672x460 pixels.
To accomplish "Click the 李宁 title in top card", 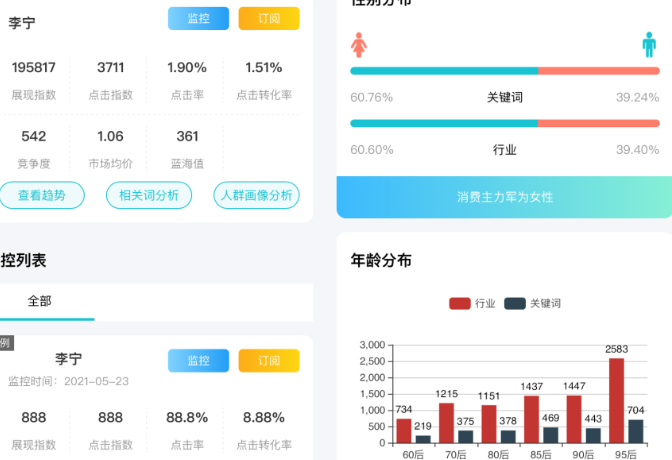I will 22,23.
